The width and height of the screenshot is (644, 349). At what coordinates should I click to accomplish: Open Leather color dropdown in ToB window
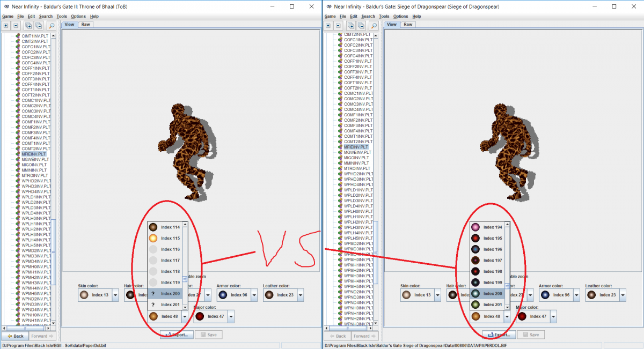click(x=299, y=295)
